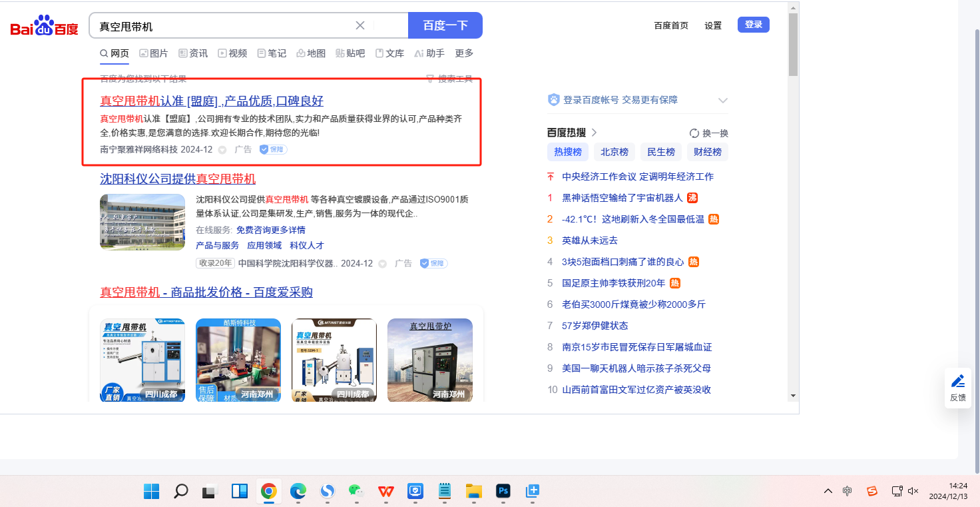Open dropdown arrow beside 南宁聚雅祥网络科技 2024-12
The width and height of the screenshot is (980, 507).
click(x=222, y=150)
